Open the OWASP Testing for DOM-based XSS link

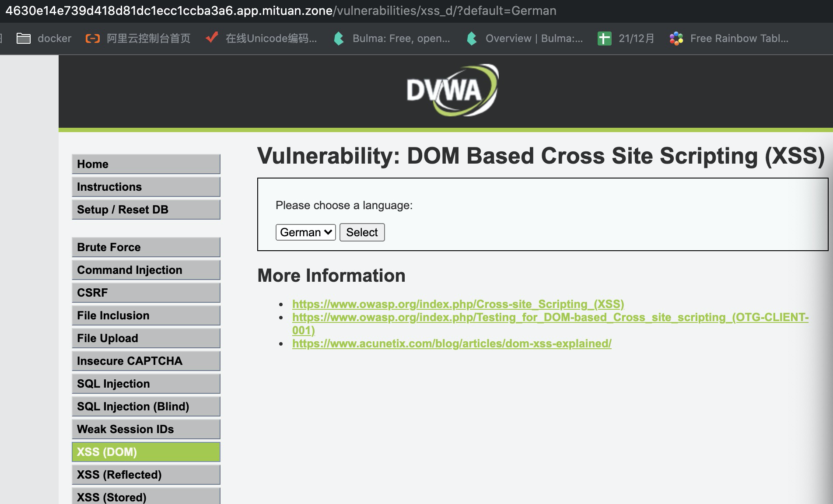(x=550, y=317)
